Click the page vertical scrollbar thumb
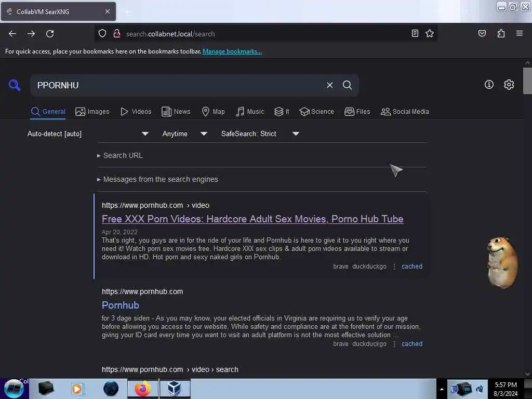Screen dimensions: 532x399 coord(527,81)
